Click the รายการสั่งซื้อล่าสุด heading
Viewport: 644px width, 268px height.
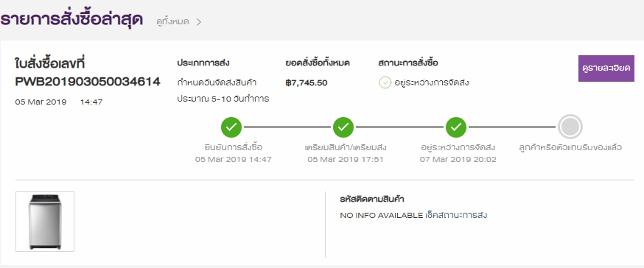pos(71,20)
